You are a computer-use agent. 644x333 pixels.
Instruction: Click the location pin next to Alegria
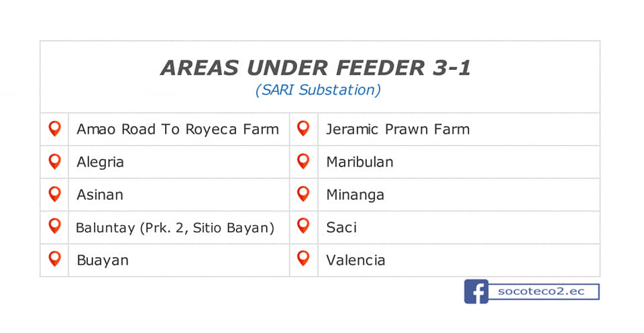point(54,162)
